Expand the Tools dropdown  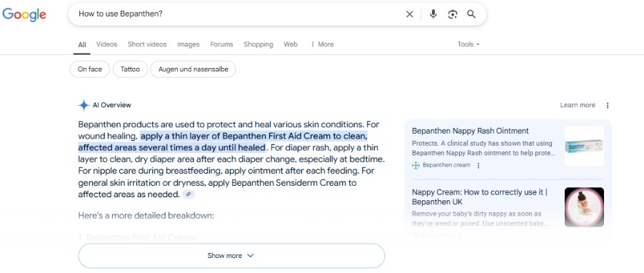[x=468, y=44]
